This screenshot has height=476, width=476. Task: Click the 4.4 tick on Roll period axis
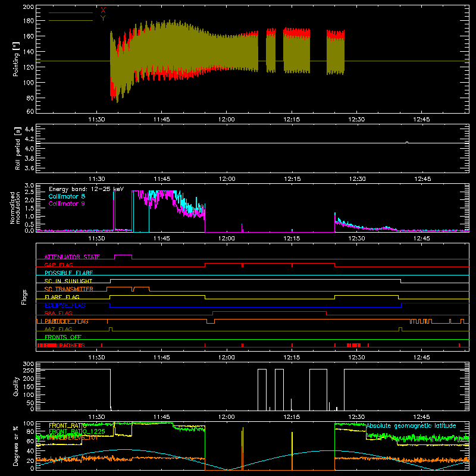[x=29, y=129]
